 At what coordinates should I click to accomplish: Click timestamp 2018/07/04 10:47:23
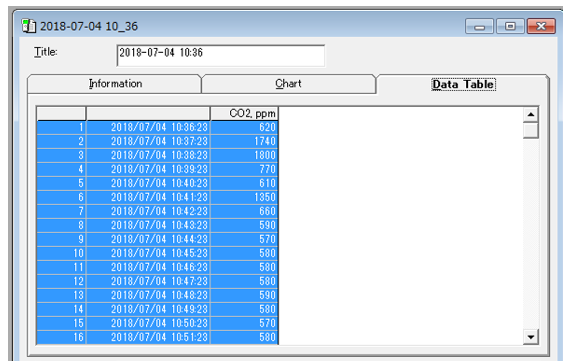(148, 282)
